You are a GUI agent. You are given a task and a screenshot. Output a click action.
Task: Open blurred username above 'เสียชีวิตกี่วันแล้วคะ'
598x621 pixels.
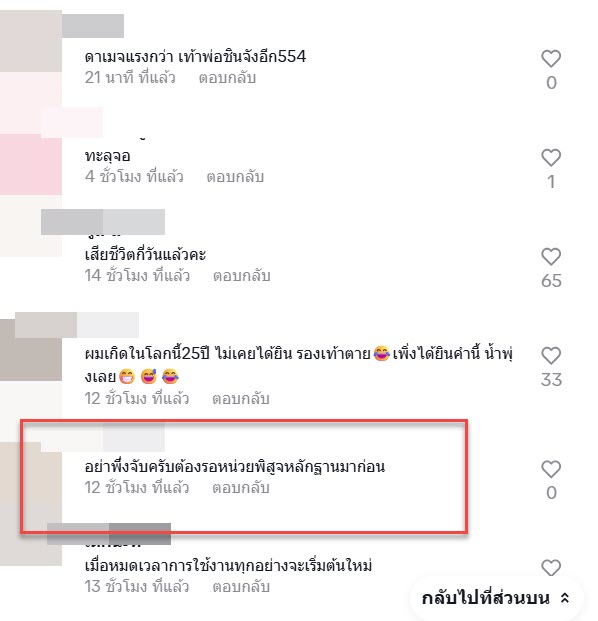coord(103,222)
